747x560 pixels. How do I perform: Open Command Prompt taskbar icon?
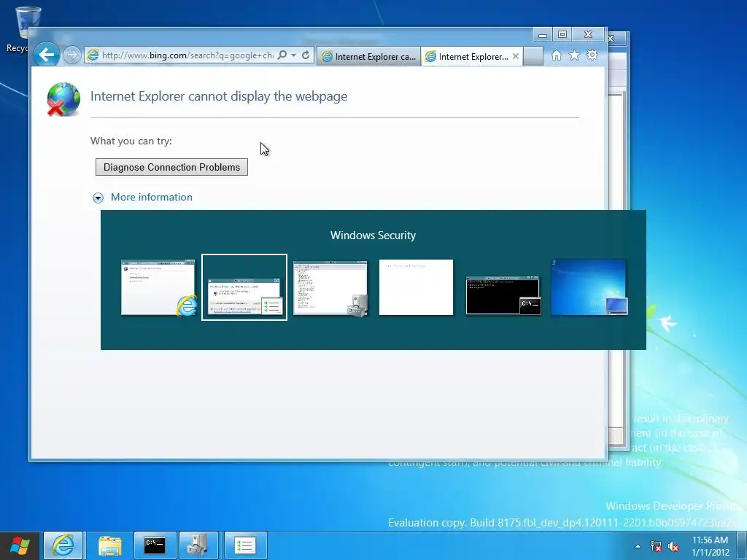click(155, 545)
